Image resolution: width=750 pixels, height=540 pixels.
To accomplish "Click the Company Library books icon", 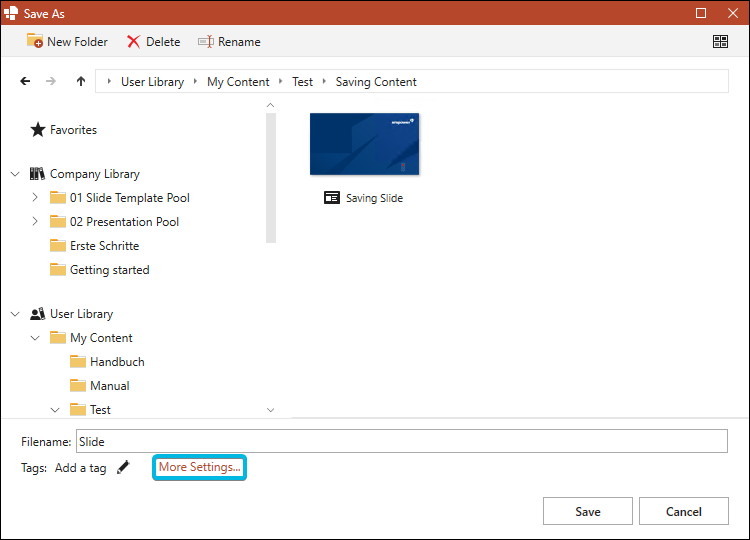I will pos(37,174).
